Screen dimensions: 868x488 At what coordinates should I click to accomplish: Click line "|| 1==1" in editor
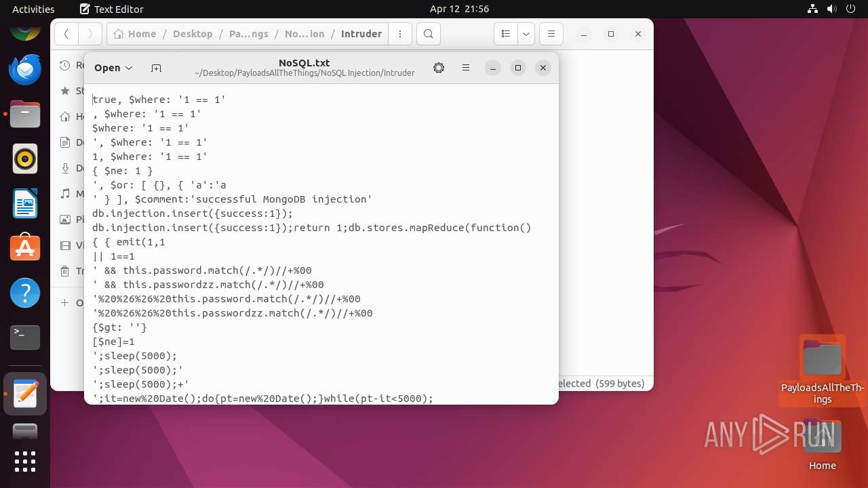(114, 256)
